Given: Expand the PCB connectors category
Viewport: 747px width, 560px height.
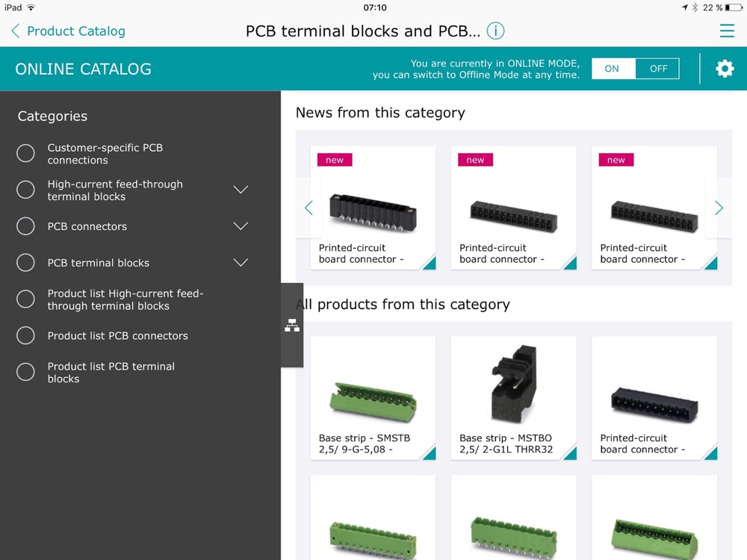Looking at the screenshot, I should [x=241, y=225].
